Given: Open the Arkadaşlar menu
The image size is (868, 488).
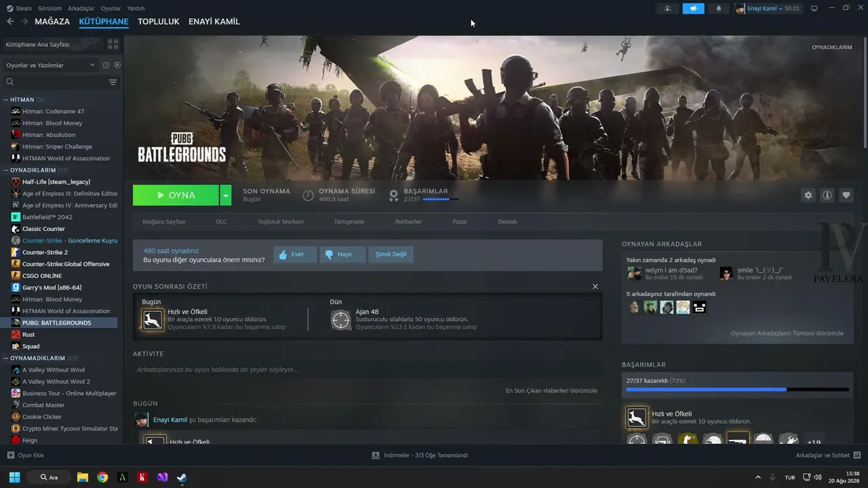Looking at the screenshot, I should pyautogui.click(x=81, y=8).
